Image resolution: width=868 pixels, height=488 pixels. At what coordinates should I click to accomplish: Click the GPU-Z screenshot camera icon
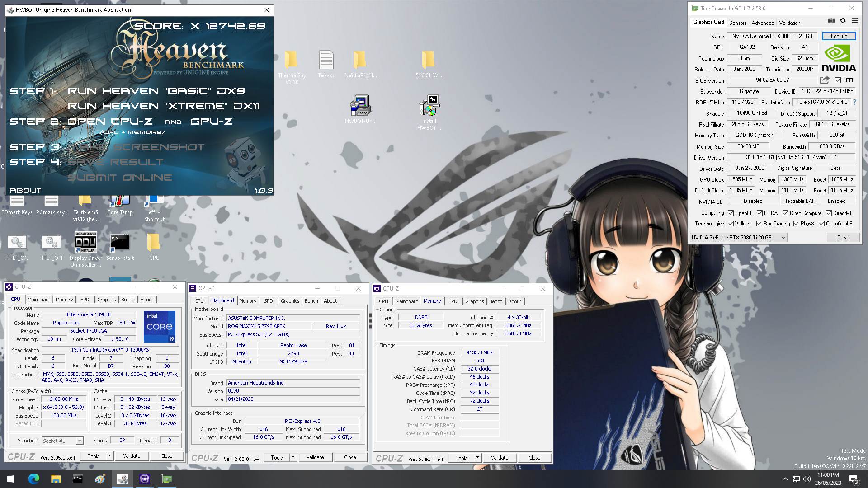click(831, 20)
